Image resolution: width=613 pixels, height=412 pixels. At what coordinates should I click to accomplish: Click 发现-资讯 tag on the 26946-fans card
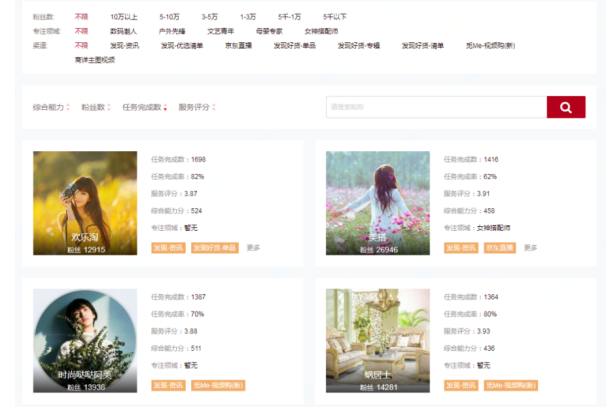coord(461,248)
